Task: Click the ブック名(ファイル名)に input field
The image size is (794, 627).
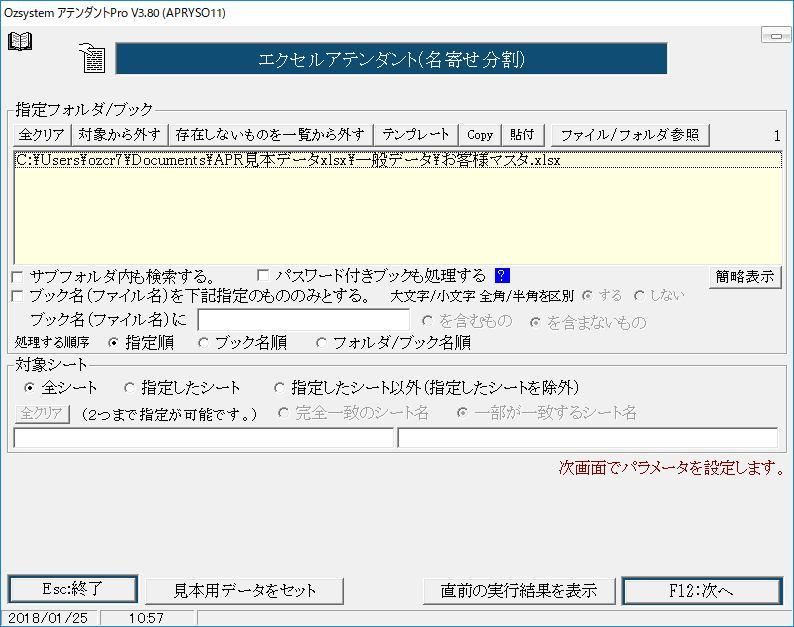Action: (303, 320)
